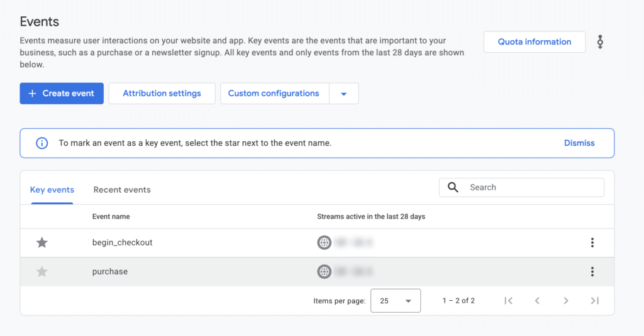644x336 pixels.
Task: Click the info icon in the banner
Action: (x=42, y=143)
